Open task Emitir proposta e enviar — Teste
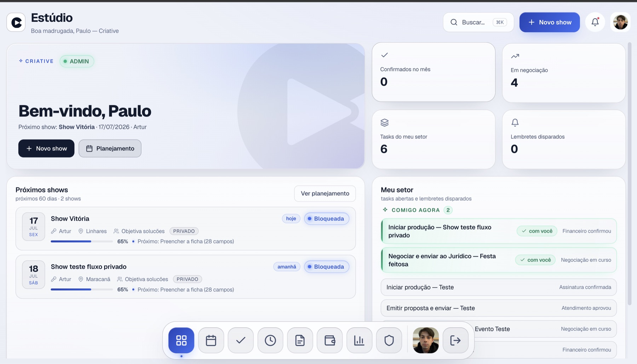Screen dimensions: 637x364 499,308
